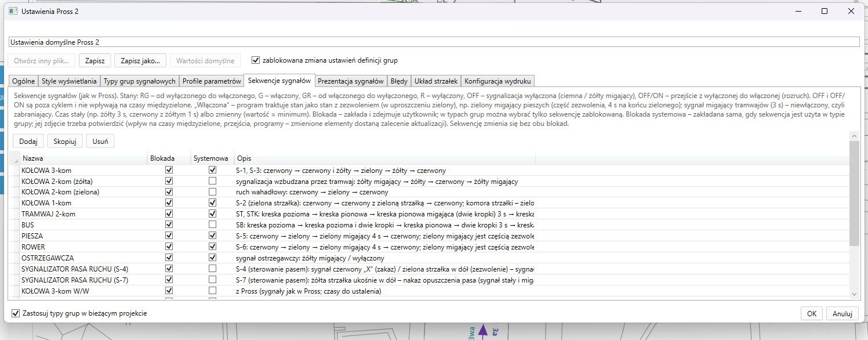Viewport: 868px width, 340px height.
Task: Toggle Systemowa for SYGNALIZATOR PASA RUCHU (S-4)
Action: (x=213, y=269)
